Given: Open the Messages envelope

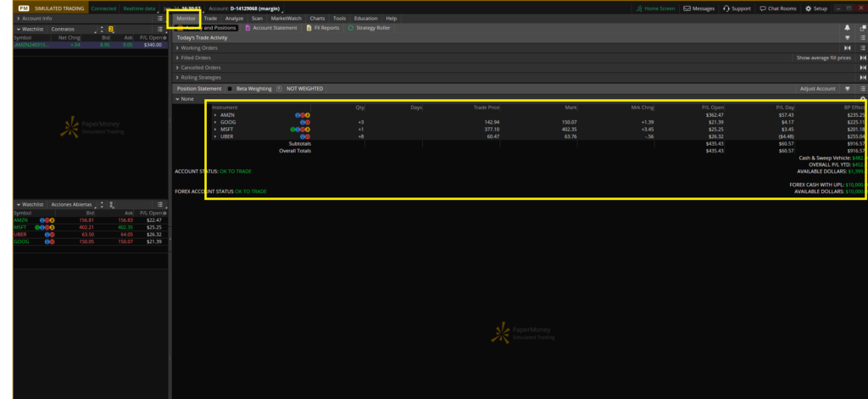Looking at the screenshot, I should 698,8.
